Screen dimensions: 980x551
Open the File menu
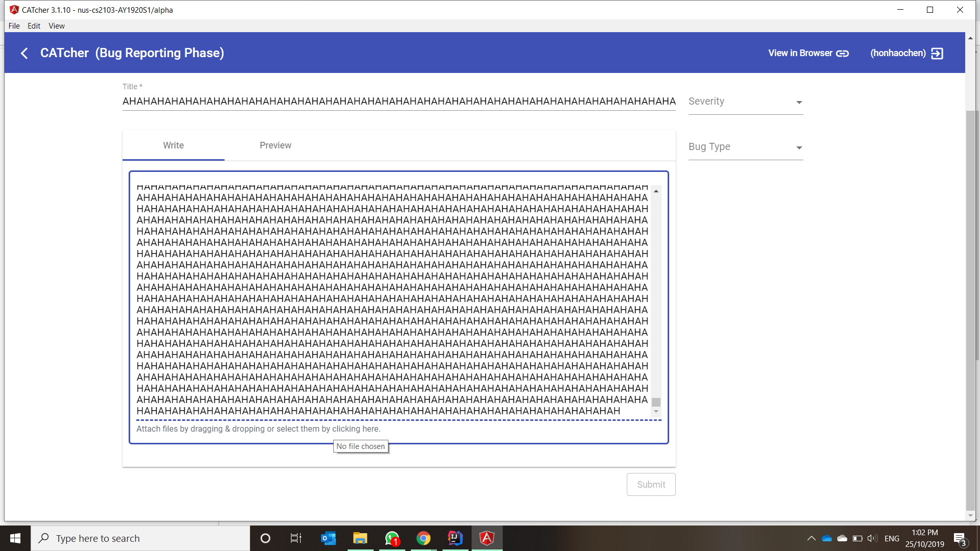tap(14, 26)
